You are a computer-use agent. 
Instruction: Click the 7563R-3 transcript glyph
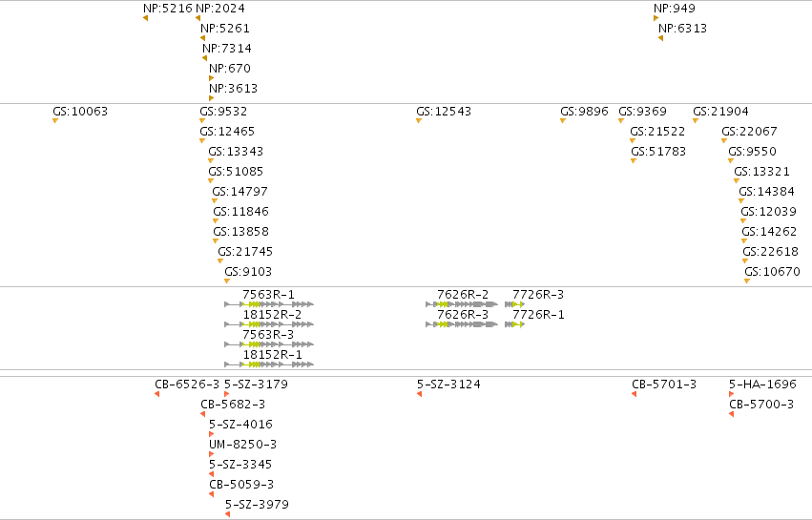pyautogui.click(x=269, y=344)
